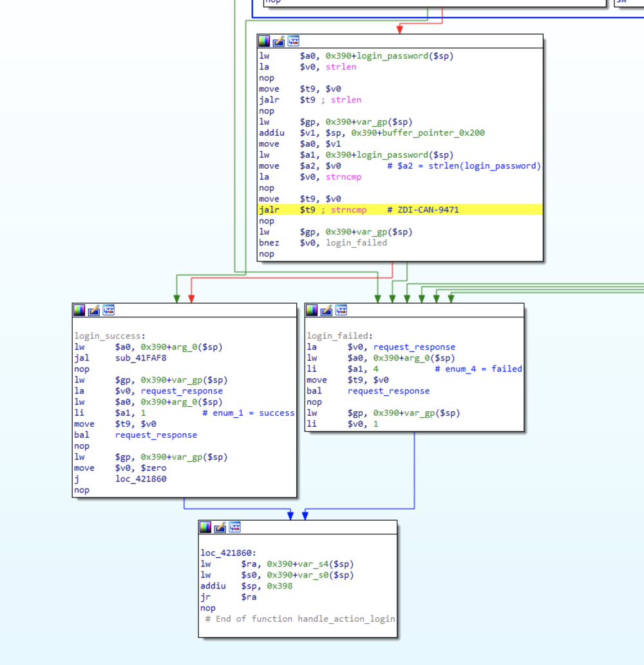The width and height of the screenshot is (644, 665).
Task: Click request_response in login_failed 'bal' line
Action: coord(388,391)
